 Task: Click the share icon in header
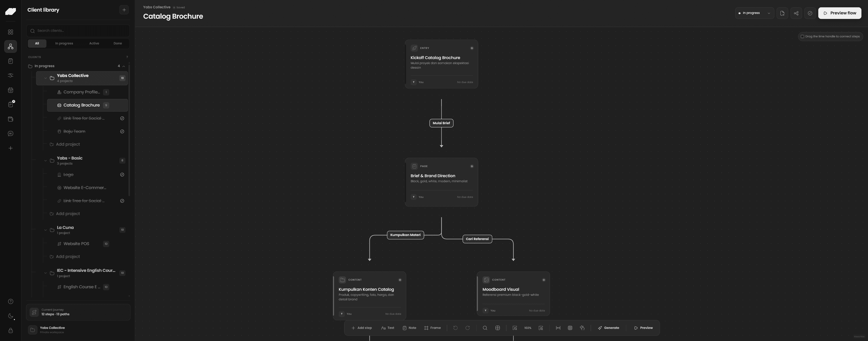(x=796, y=13)
